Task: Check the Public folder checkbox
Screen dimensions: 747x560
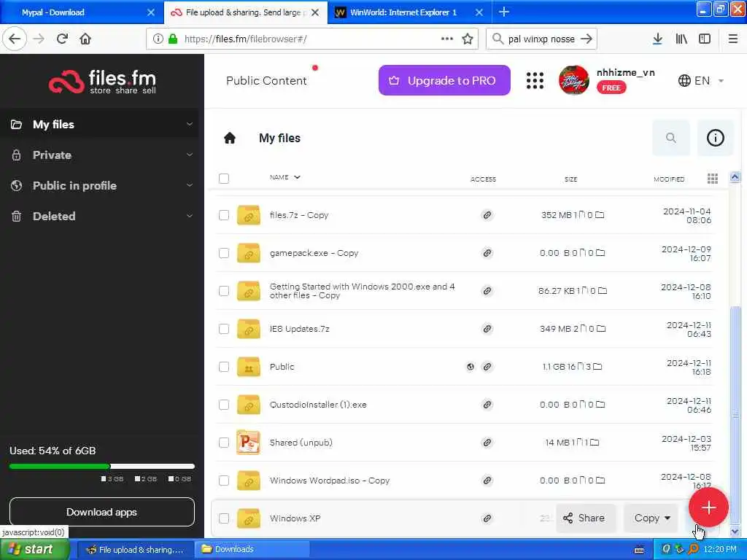Action: click(x=224, y=367)
